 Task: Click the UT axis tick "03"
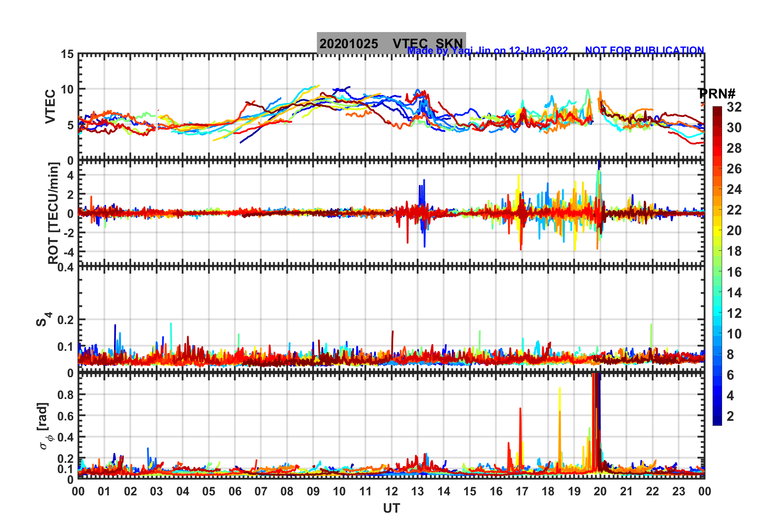(x=156, y=491)
